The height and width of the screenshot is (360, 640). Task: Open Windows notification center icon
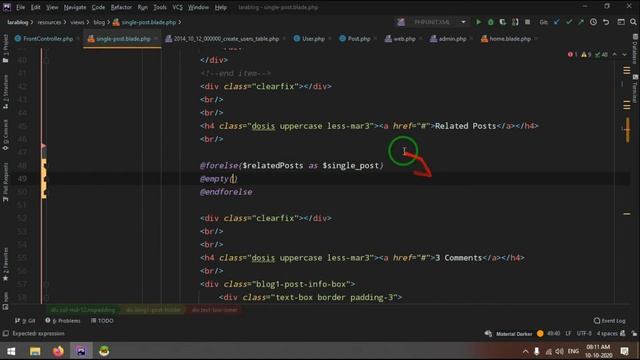click(x=624, y=351)
